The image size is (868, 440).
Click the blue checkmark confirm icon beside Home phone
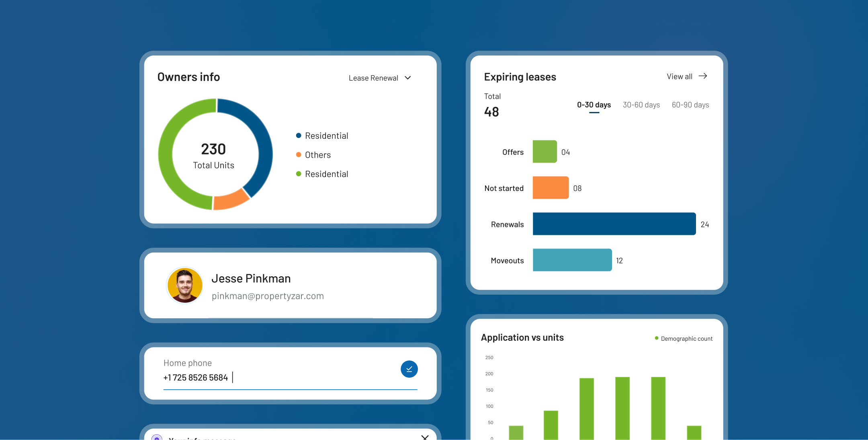pyautogui.click(x=409, y=369)
